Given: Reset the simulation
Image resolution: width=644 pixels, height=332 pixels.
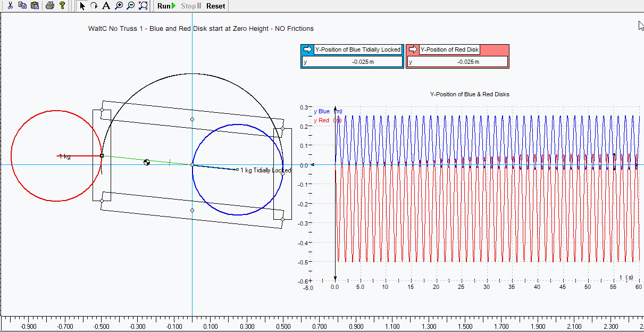Looking at the screenshot, I should pyautogui.click(x=215, y=6).
